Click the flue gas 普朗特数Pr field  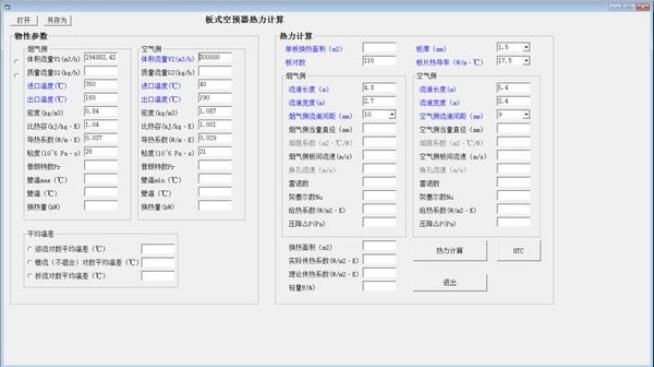101,165
